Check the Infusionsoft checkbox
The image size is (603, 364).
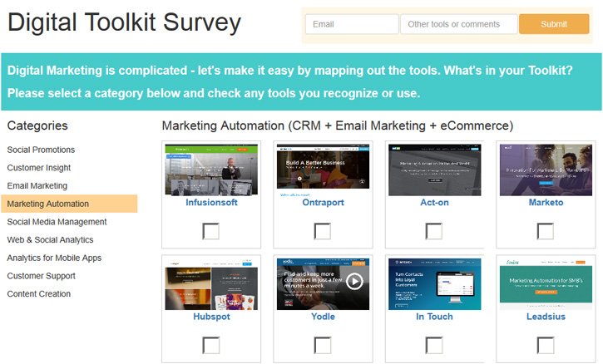point(210,231)
